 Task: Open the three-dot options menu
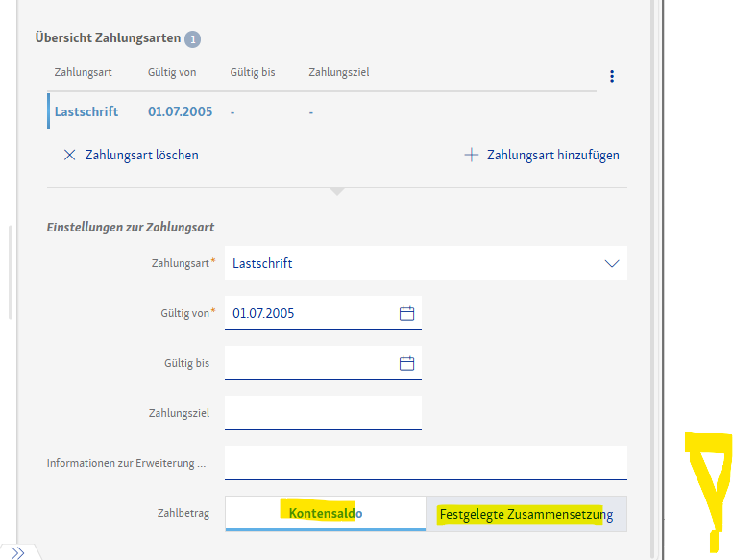[612, 77]
